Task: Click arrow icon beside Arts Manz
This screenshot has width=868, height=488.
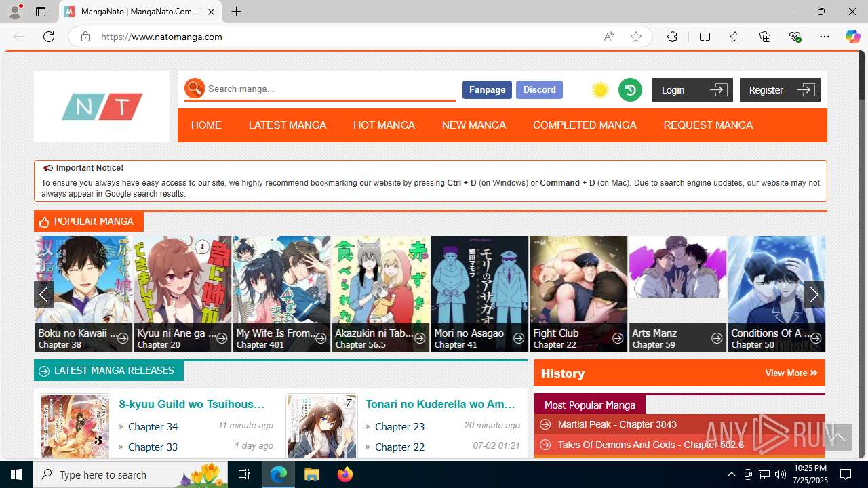Action: [717, 338]
